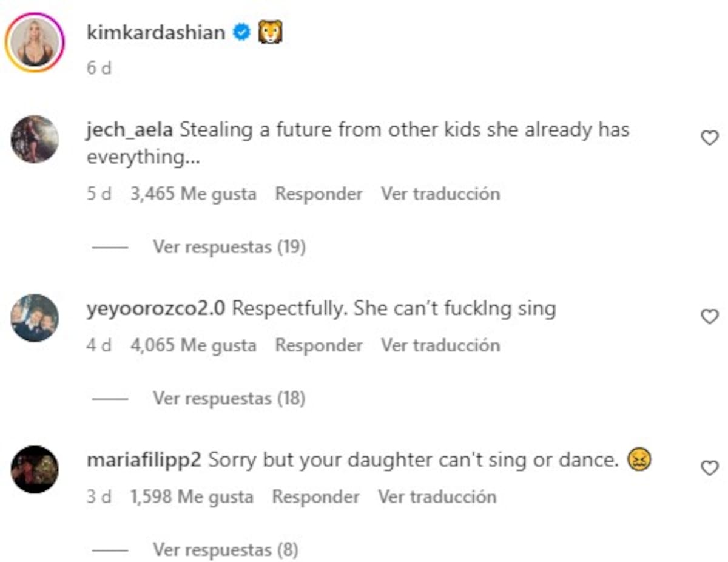View the 3,465 Me gusta count
This screenshot has width=728, height=562.
pyautogui.click(x=192, y=193)
